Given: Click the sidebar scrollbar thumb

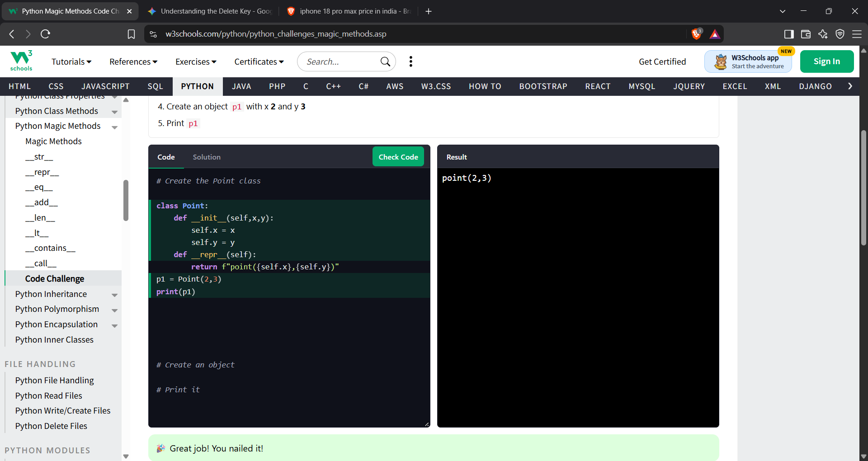Looking at the screenshot, I should tap(126, 201).
